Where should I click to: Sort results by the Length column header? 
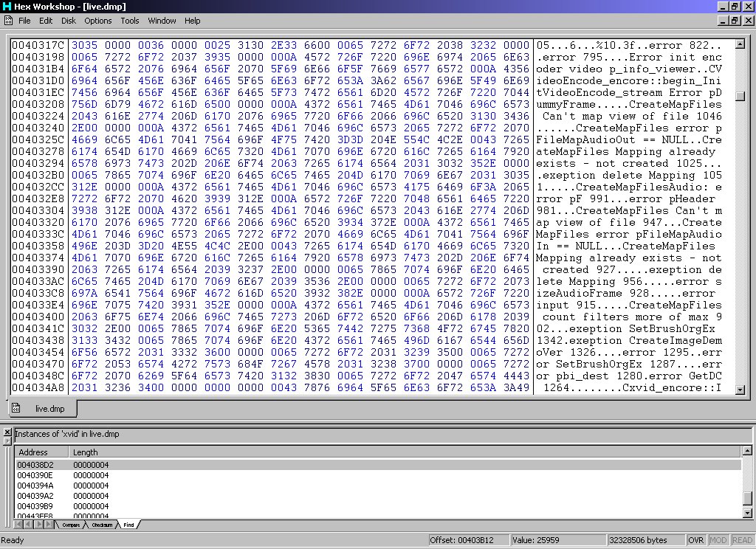click(x=405, y=452)
